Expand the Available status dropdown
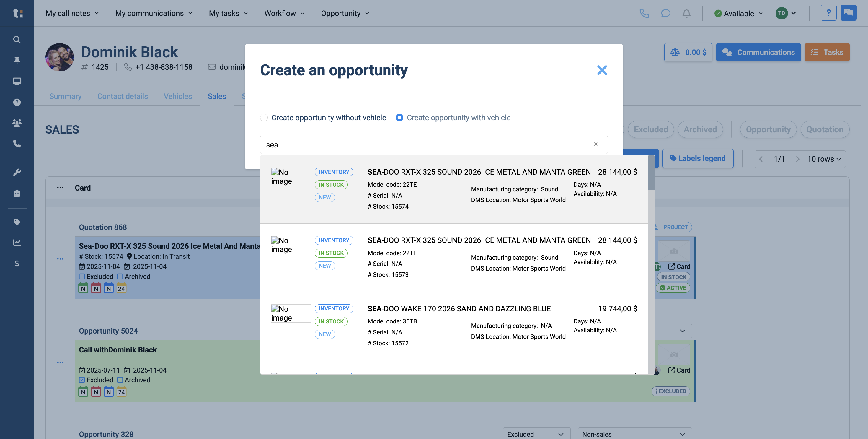868x439 pixels. [x=738, y=14]
